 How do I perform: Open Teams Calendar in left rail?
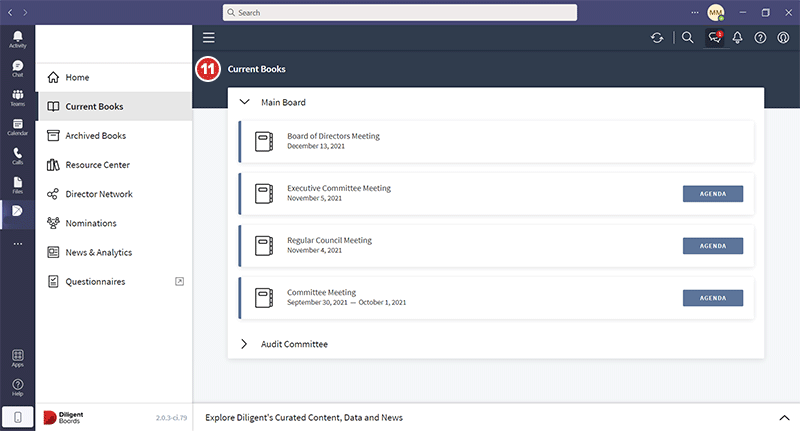pos(17,127)
